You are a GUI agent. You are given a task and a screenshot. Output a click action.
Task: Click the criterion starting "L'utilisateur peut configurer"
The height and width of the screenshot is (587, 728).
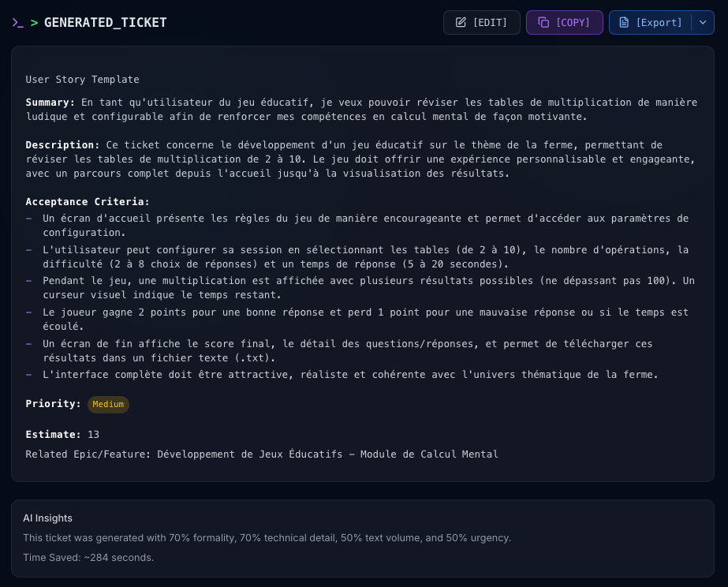pos(365,257)
